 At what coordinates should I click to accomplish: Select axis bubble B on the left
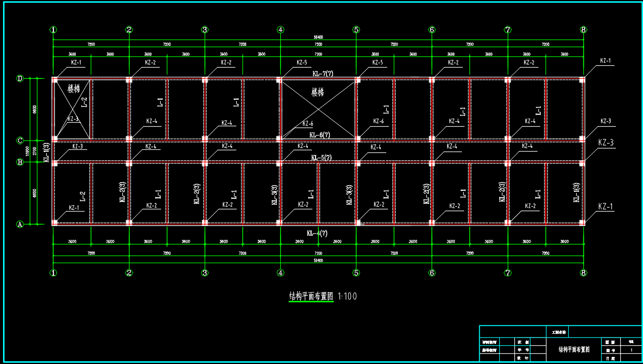pos(20,162)
